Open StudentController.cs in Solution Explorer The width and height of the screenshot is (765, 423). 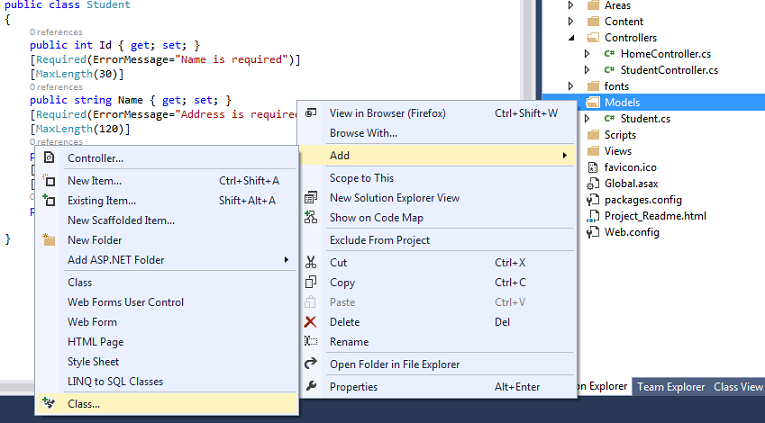[x=669, y=70]
